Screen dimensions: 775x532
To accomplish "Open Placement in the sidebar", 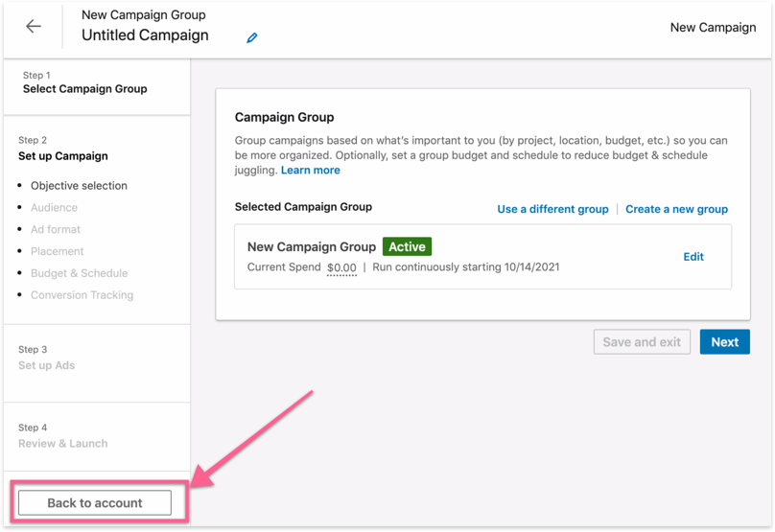I will coord(57,251).
